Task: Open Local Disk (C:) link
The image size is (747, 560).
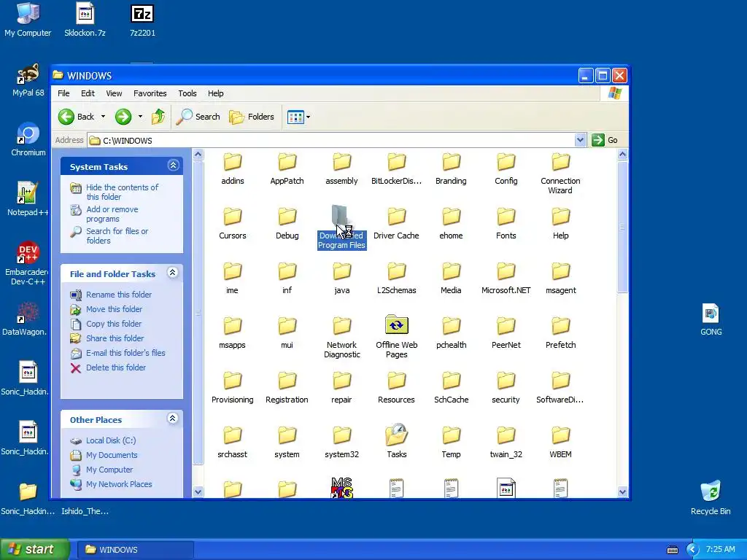Action: (111, 440)
